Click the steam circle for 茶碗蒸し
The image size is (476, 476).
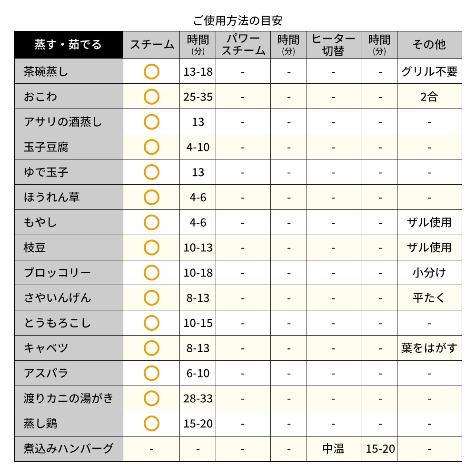pyautogui.click(x=151, y=72)
